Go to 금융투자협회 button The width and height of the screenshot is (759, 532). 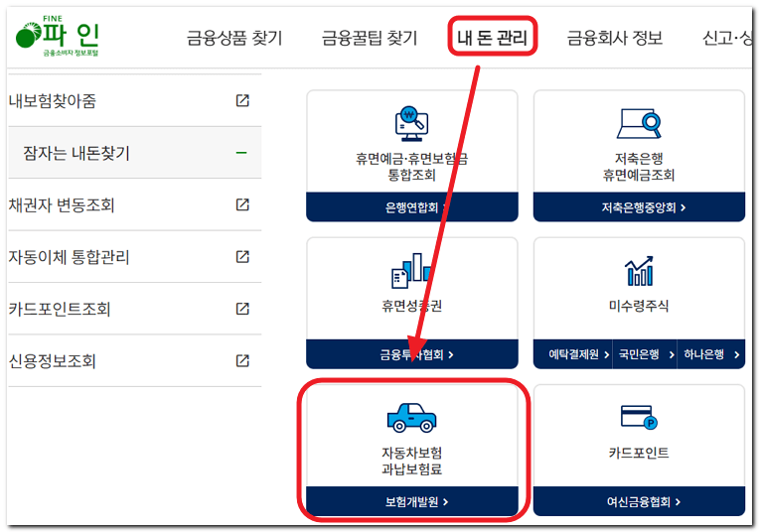(412, 354)
